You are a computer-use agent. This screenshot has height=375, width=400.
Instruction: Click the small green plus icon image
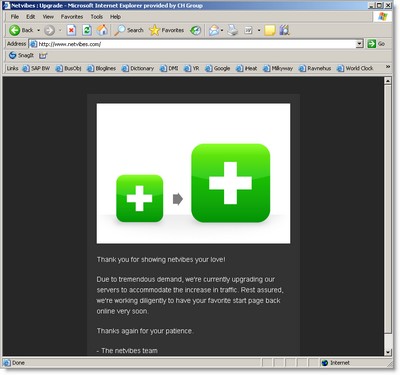tap(140, 198)
